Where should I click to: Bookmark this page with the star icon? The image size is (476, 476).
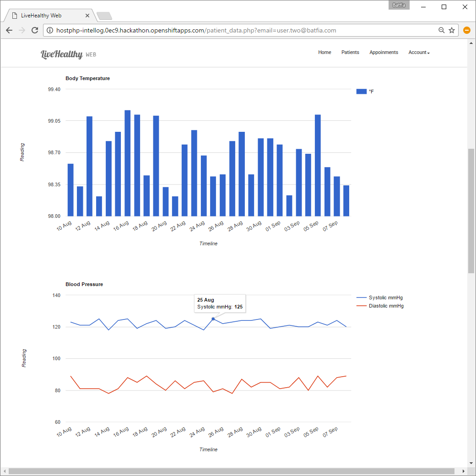[x=452, y=30]
